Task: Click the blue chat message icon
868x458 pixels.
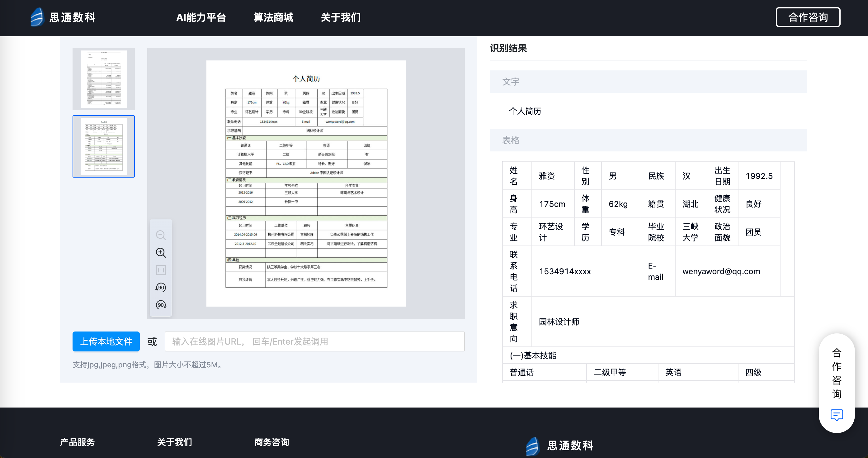Action: pyautogui.click(x=836, y=415)
